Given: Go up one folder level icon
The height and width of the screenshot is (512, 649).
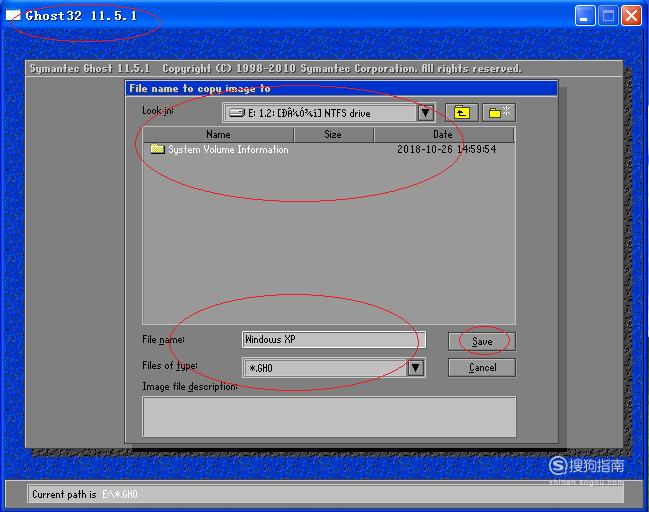Looking at the screenshot, I should tap(462, 112).
